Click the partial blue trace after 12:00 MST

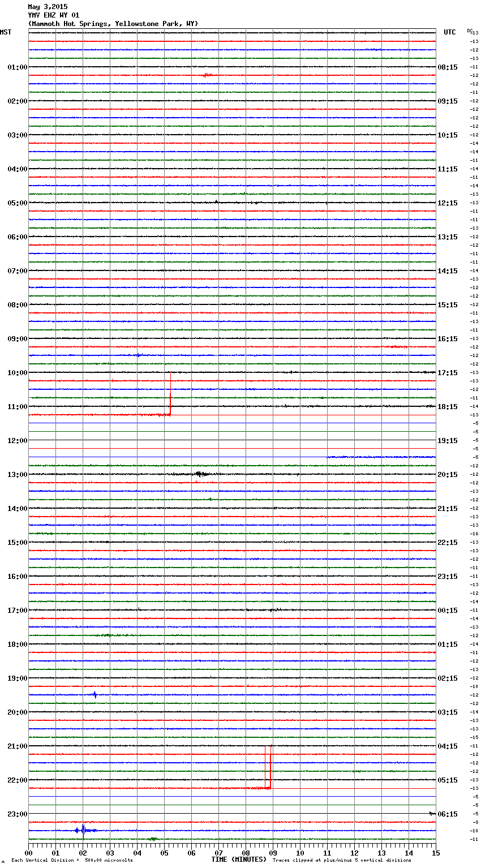click(381, 457)
